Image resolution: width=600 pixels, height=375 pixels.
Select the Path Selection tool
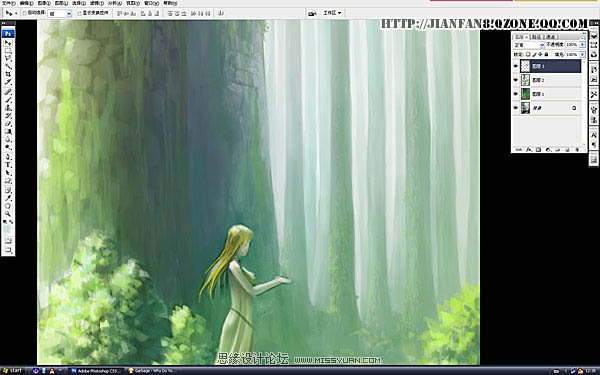(x=8, y=173)
